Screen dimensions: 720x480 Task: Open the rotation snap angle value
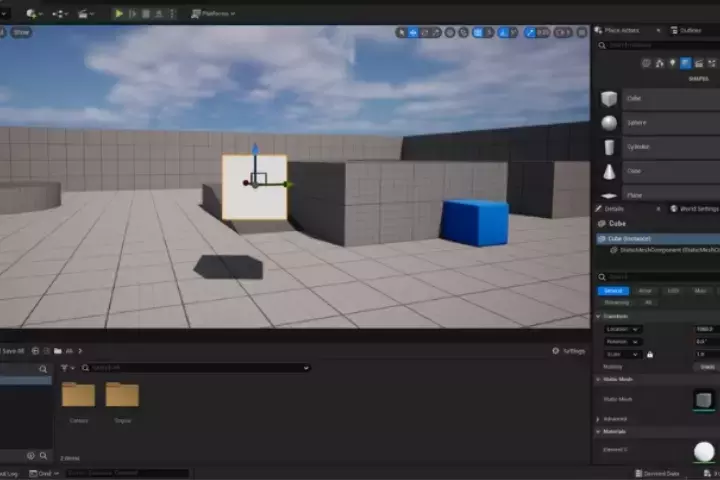514,32
